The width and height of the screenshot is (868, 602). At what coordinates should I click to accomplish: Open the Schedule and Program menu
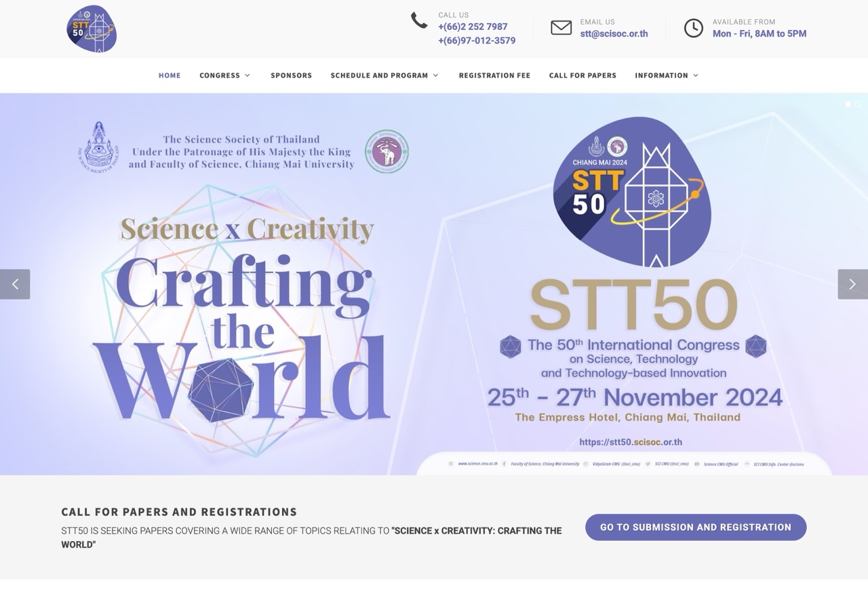click(x=379, y=75)
